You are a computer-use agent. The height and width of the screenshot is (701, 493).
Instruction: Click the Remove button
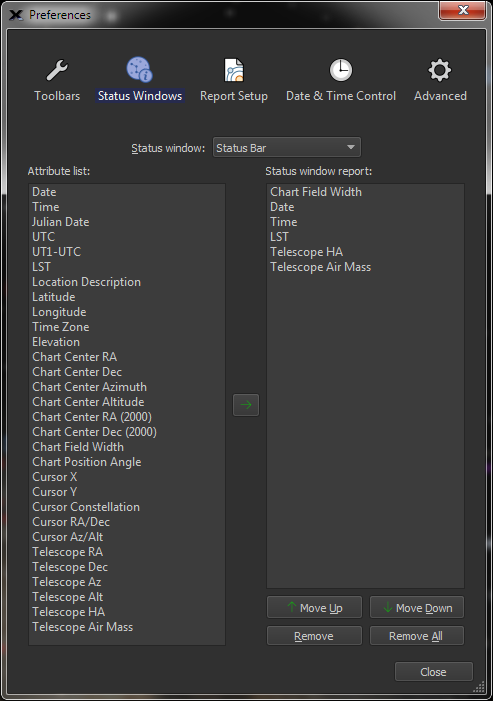click(314, 636)
